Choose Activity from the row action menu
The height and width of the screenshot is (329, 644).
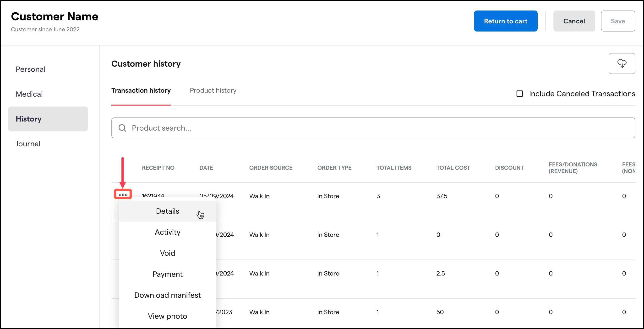coord(167,232)
